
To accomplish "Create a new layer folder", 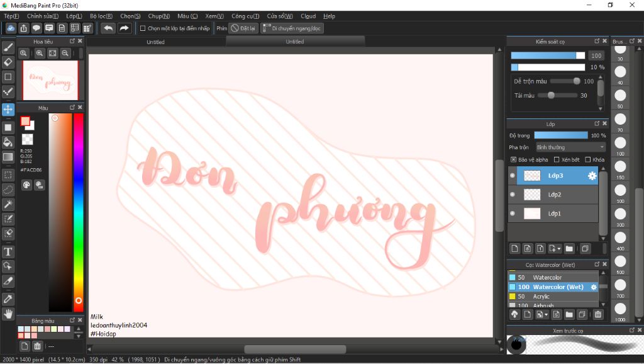I will pyautogui.click(x=569, y=248).
